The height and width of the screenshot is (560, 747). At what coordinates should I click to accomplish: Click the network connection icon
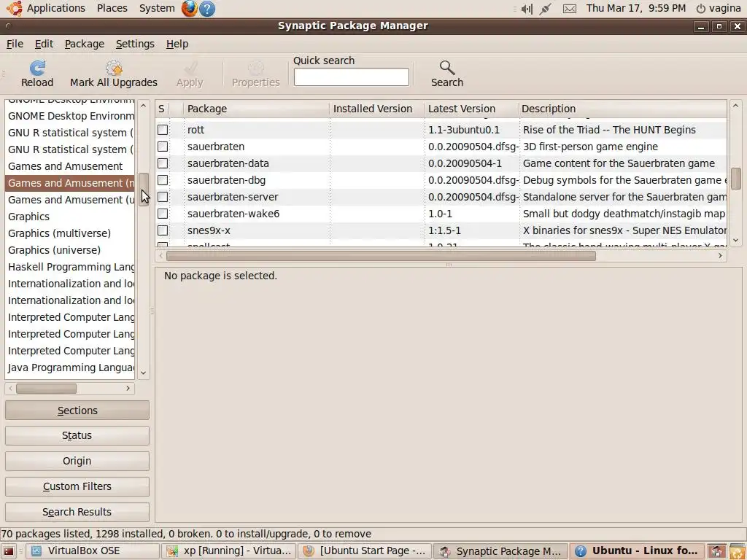(546, 9)
